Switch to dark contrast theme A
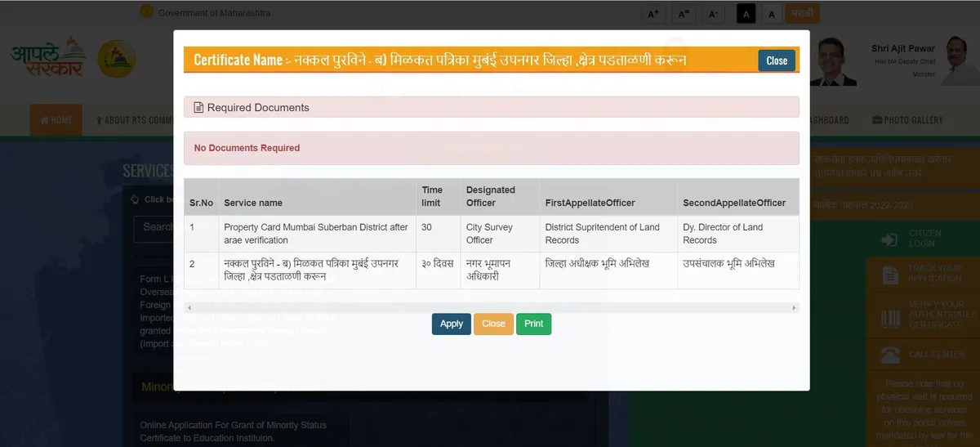The image size is (980, 447). pyautogui.click(x=746, y=14)
